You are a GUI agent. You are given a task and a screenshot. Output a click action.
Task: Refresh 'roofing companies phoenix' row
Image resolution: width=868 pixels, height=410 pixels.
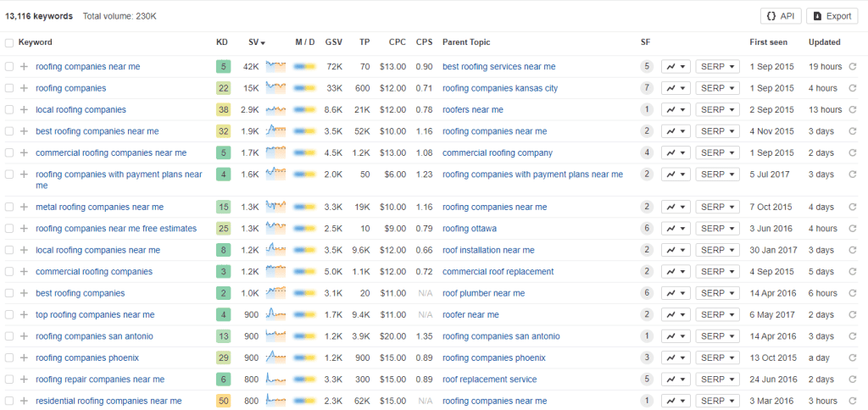pyautogui.click(x=853, y=358)
